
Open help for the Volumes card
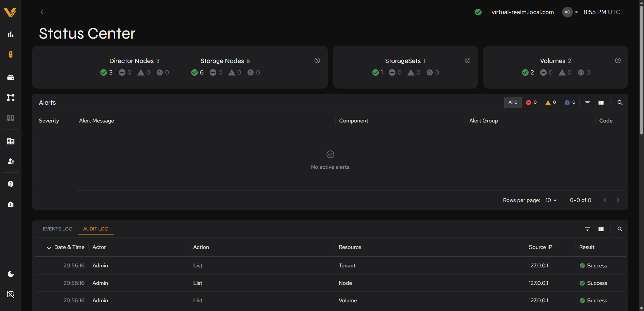618,60
